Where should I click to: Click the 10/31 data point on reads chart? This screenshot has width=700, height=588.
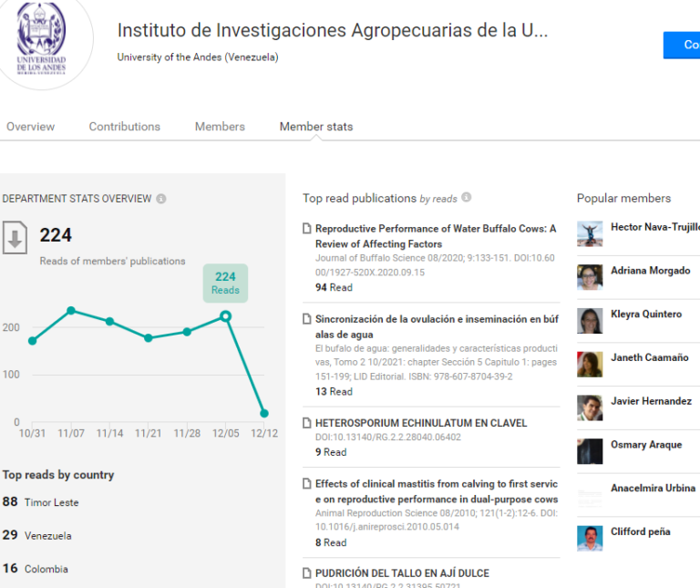32,341
